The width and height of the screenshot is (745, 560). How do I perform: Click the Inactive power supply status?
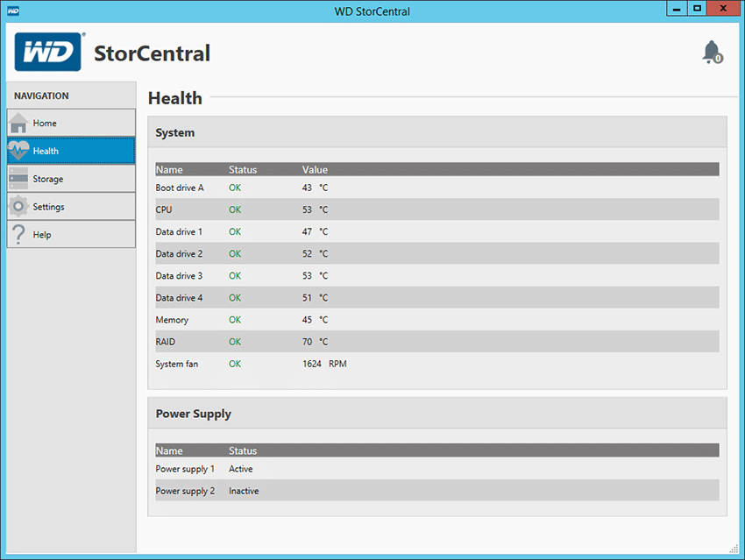(x=244, y=491)
